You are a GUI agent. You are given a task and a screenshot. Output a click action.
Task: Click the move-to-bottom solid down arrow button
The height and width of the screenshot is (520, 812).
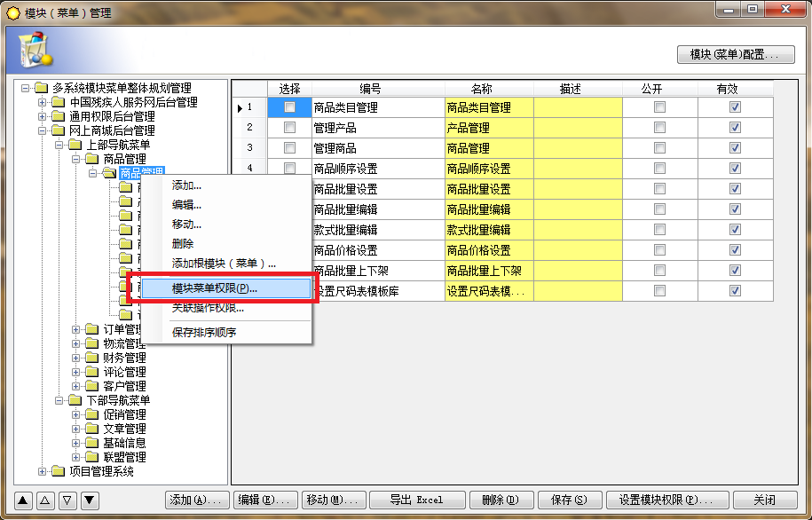click(x=90, y=500)
